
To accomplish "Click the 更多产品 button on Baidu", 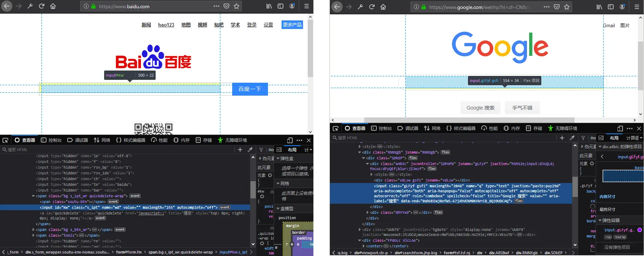I will [x=292, y=25].
